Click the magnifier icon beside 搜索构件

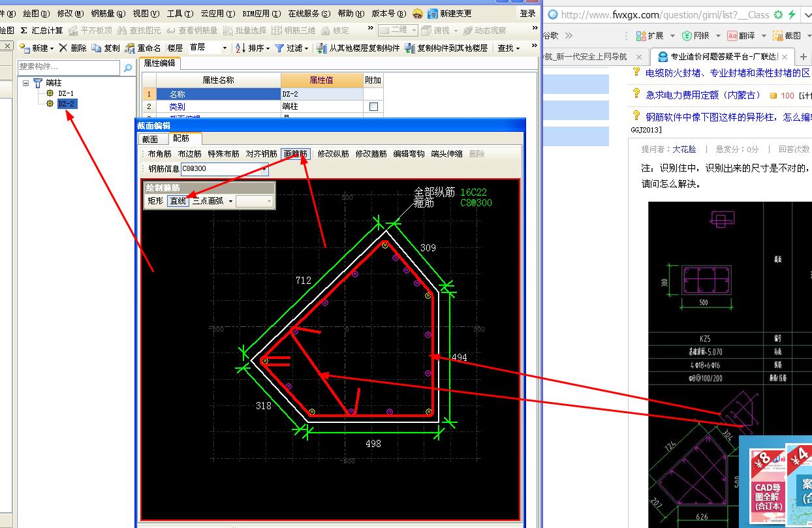point(127,67)
